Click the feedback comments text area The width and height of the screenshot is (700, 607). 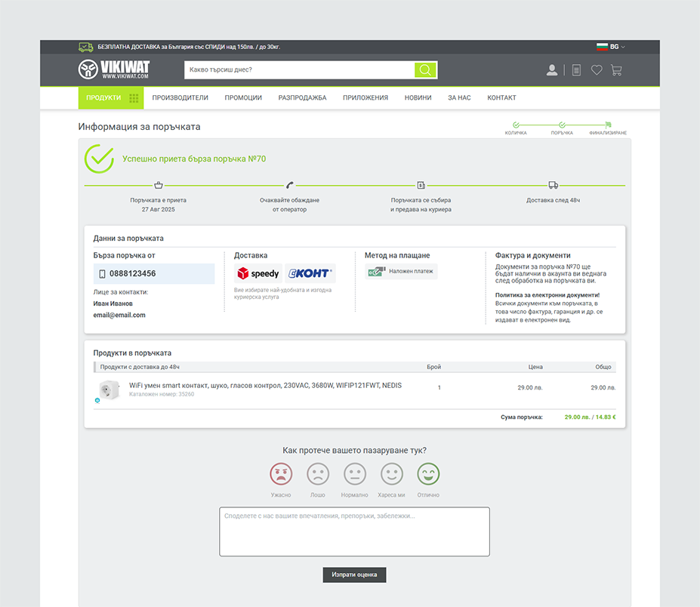coord(354,532)
